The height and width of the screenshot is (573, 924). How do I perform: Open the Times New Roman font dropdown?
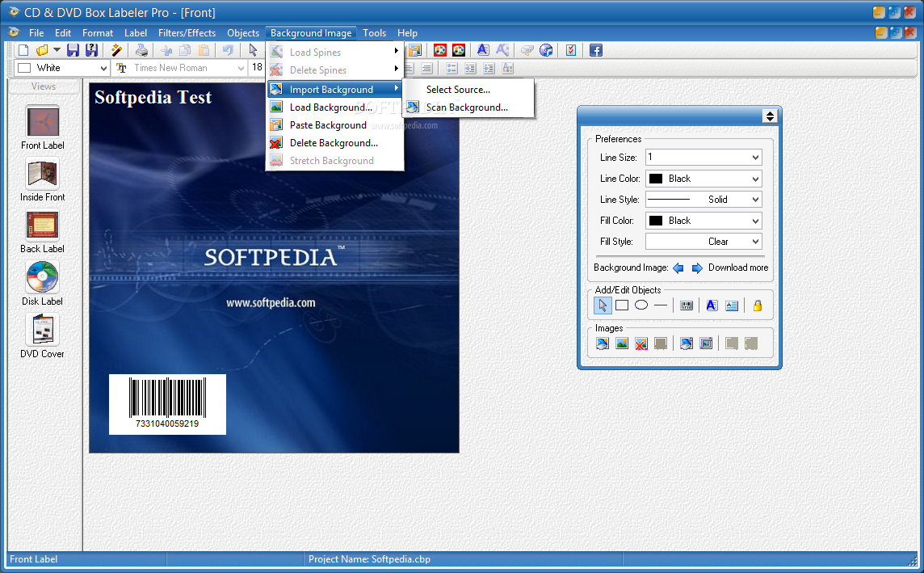tap(241, 69)
